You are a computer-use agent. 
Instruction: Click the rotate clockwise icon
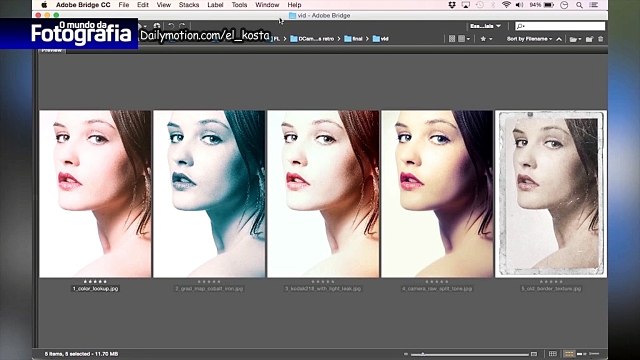click(x=182, y=26)
